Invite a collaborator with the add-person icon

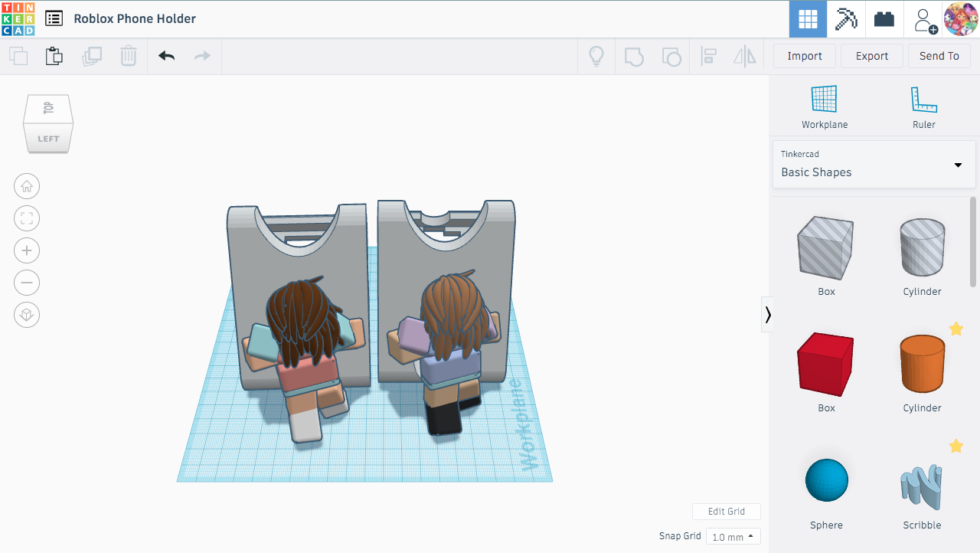[x=924, y=20]
